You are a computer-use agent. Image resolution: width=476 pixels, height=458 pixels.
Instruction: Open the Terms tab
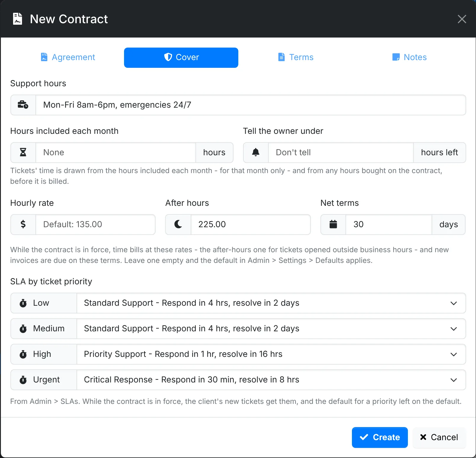[295, 57]
